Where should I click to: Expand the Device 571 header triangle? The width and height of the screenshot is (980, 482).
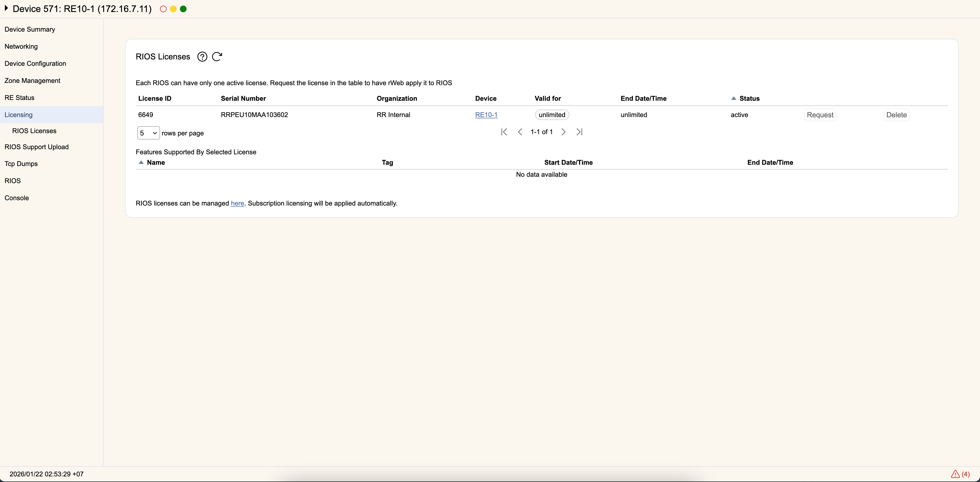(x=6, y=8)
